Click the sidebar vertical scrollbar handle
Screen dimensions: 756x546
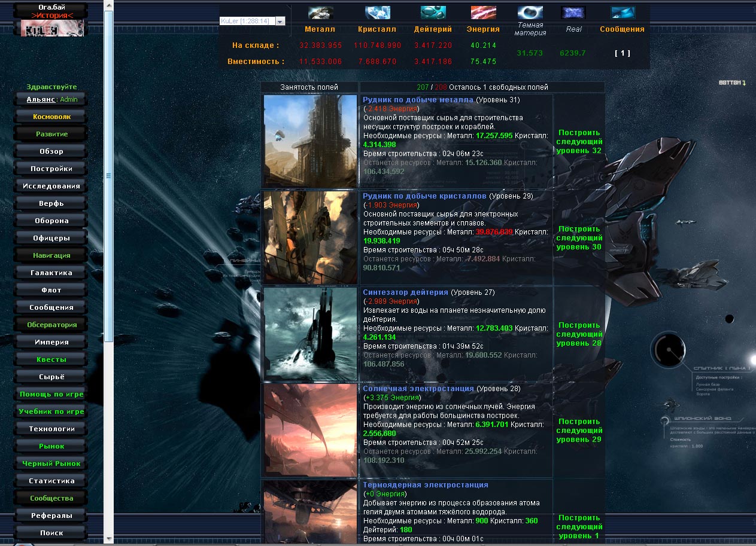[108, 176]
